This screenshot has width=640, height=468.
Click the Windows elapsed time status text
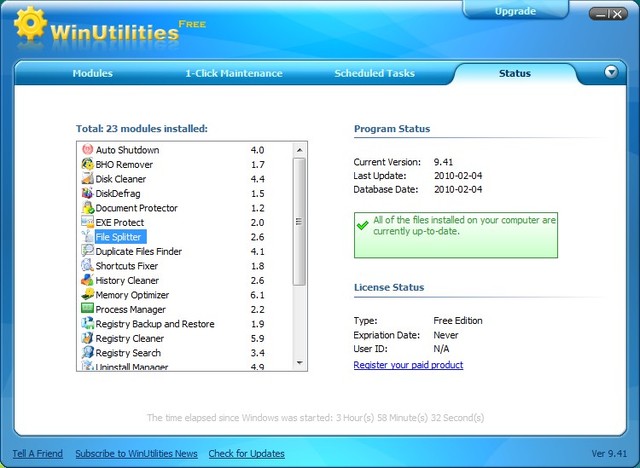pos(316,418)
